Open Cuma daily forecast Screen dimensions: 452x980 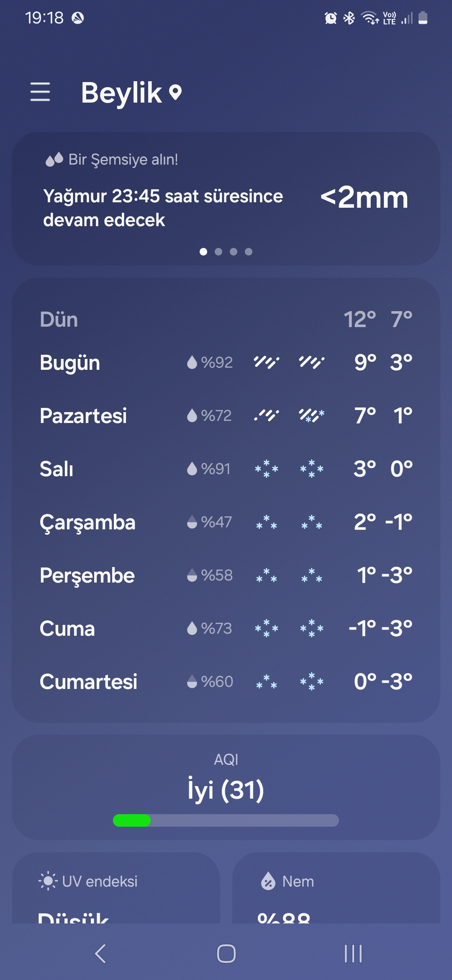coord(226,628)
